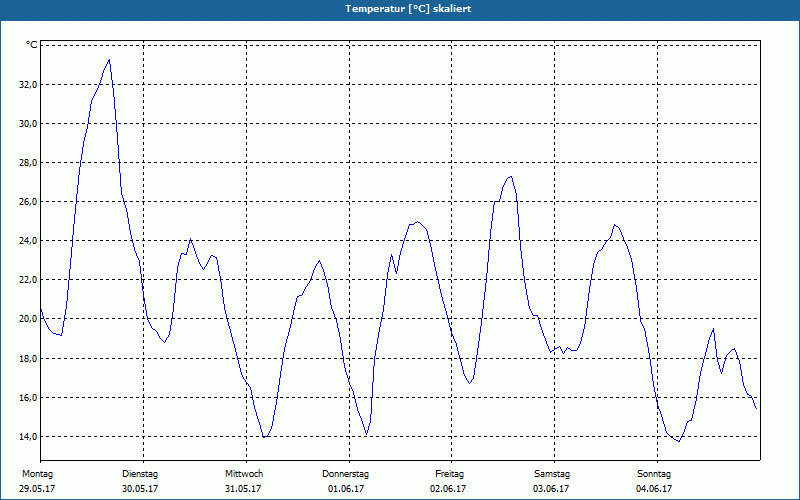The width and height of the screenshot is (800, 500).
Task: Click the Montag day label
Action: click(x=37, y=474)
